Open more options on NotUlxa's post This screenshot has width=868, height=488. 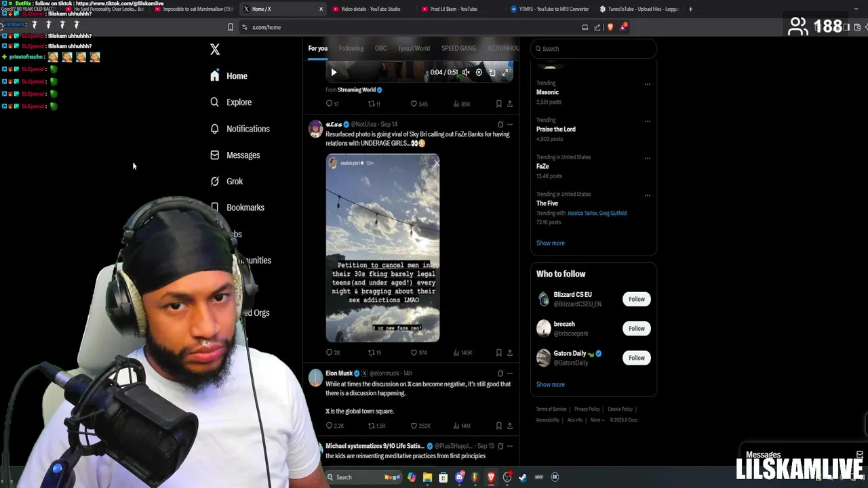pyautogui.click(x=510, y=125)
